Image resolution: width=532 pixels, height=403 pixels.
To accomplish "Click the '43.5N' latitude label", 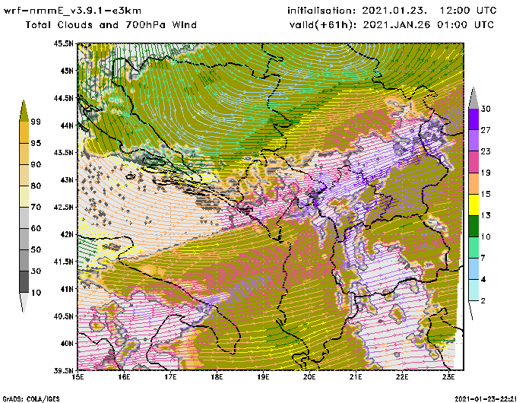I will click(63, 152).
